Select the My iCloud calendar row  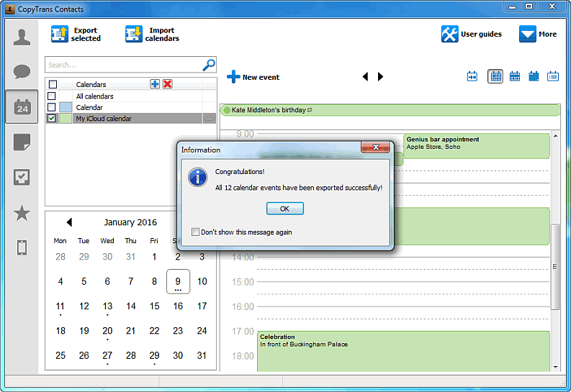[132, 118]
